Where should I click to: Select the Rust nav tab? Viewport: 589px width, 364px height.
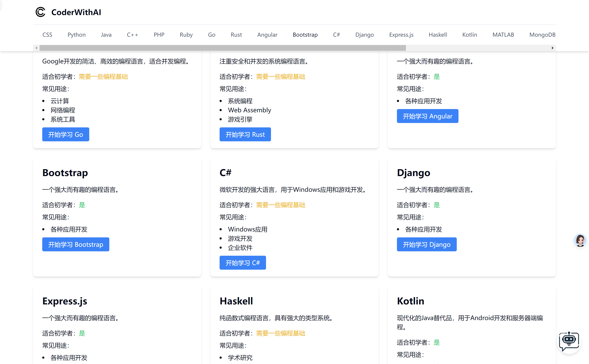tap(236, 35)
